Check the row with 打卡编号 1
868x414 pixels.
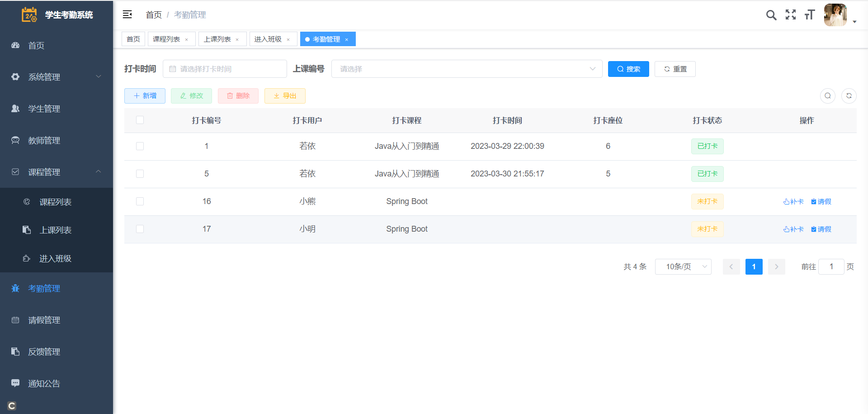click(140, 146)
